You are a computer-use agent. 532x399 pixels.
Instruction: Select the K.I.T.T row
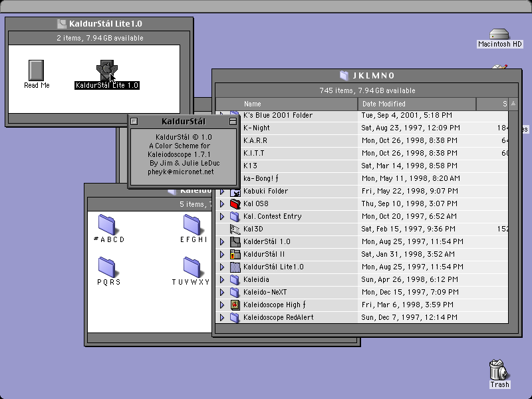[362, 154]
